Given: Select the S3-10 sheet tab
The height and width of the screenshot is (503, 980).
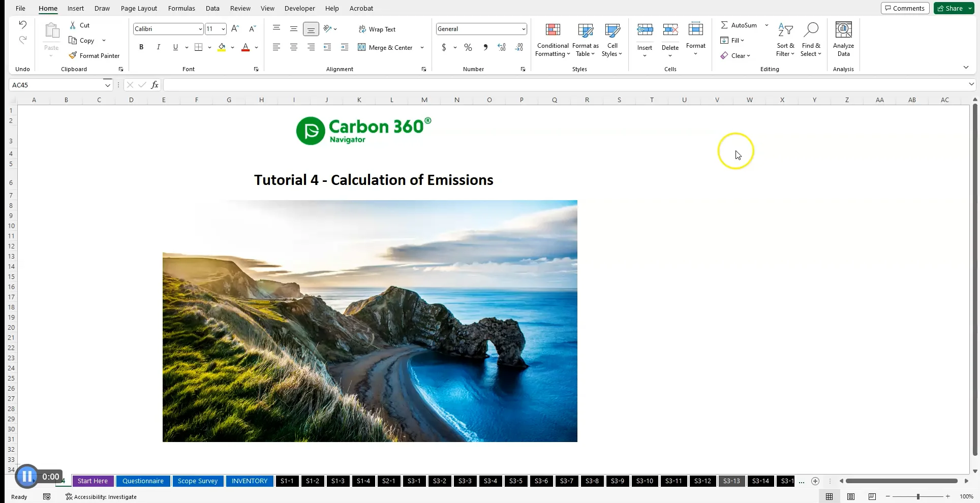Looking at the screenshot, I should tap(644, 481).
